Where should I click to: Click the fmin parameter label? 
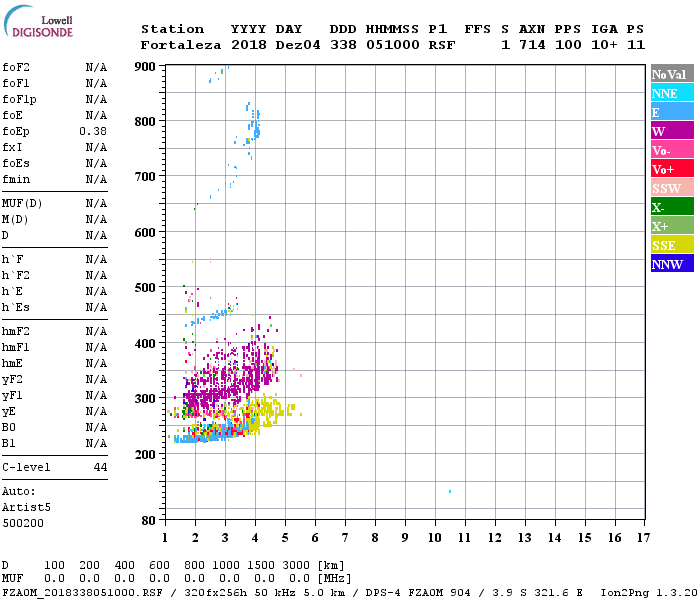tap(16, 179)
